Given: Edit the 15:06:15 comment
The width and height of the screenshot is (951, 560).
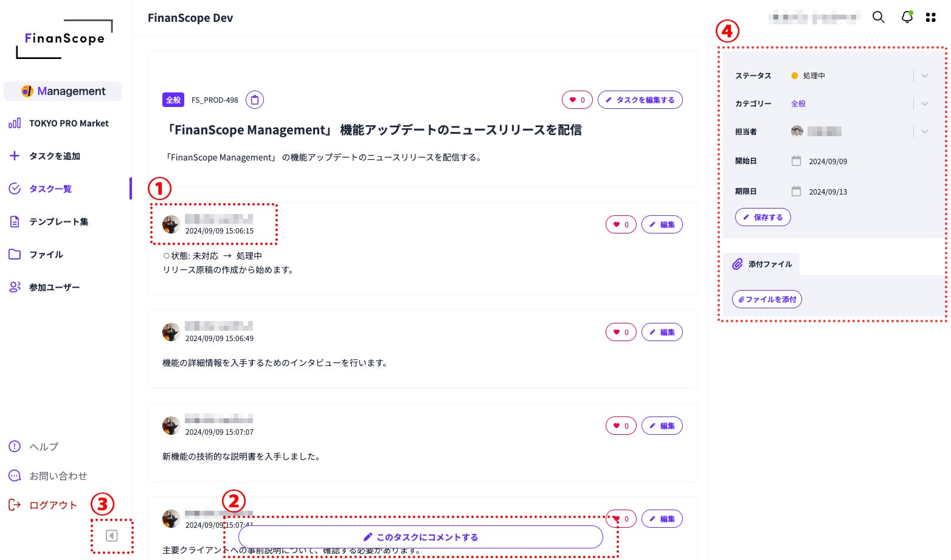Looking at the screenshot, I should pyautogui.click(x=662, y=224).
